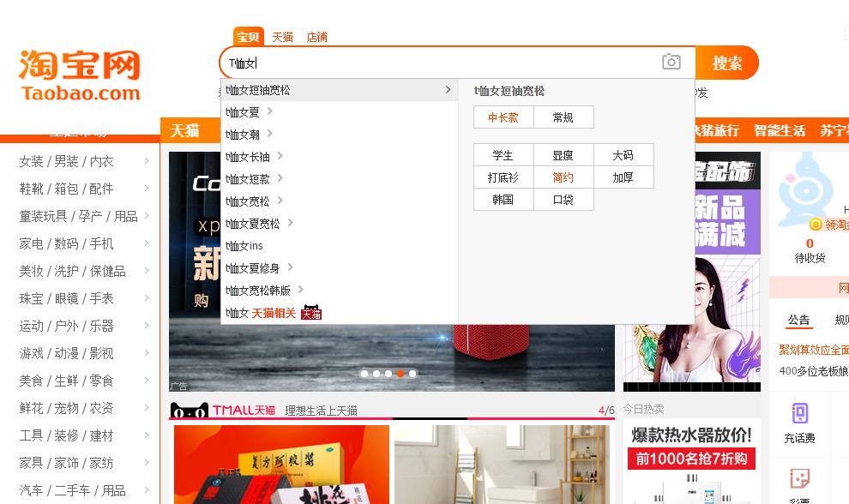Choose suggestion t恤女短款
This screenshot has height=504, width=849.
248,179
